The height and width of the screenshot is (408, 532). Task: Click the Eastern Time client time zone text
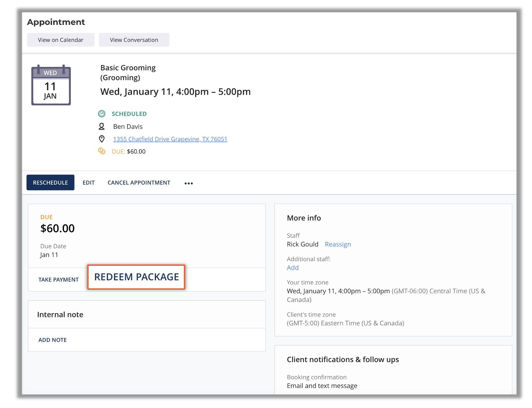point(346,323)
